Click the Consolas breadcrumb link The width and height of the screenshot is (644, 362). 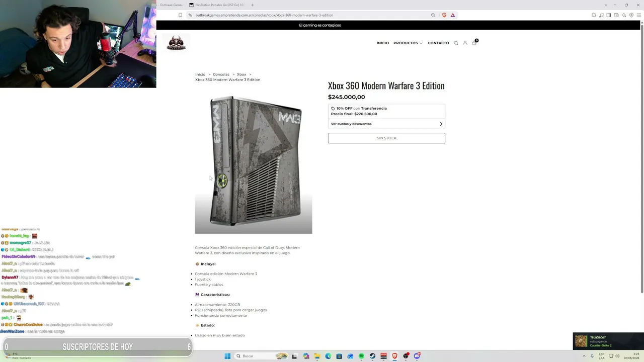point(221,74)
